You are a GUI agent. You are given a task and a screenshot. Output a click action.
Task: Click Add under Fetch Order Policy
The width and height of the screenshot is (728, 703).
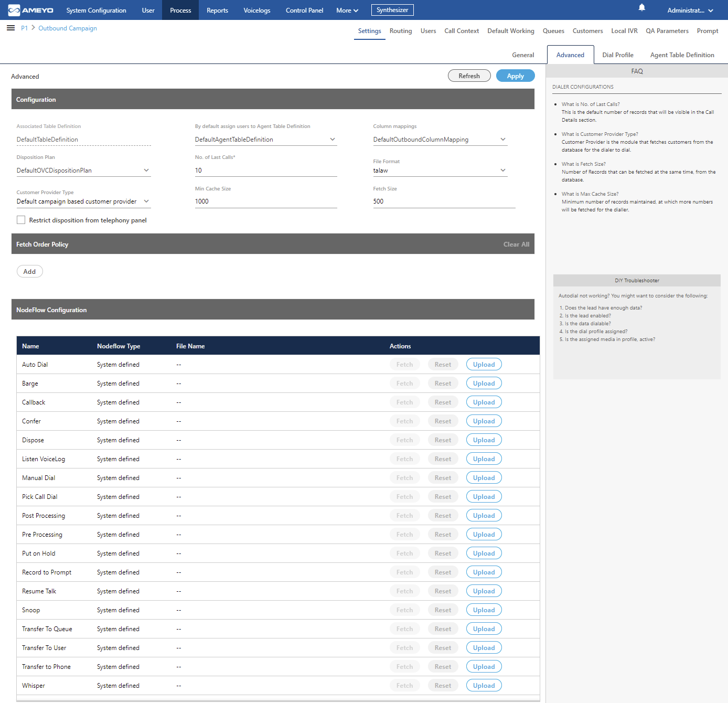[x=30, y=272]
